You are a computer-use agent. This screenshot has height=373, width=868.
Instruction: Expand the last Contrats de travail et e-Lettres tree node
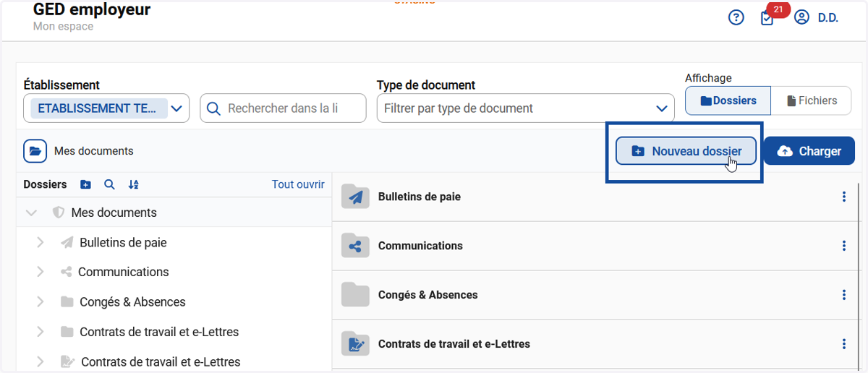(x=41, y=361)
